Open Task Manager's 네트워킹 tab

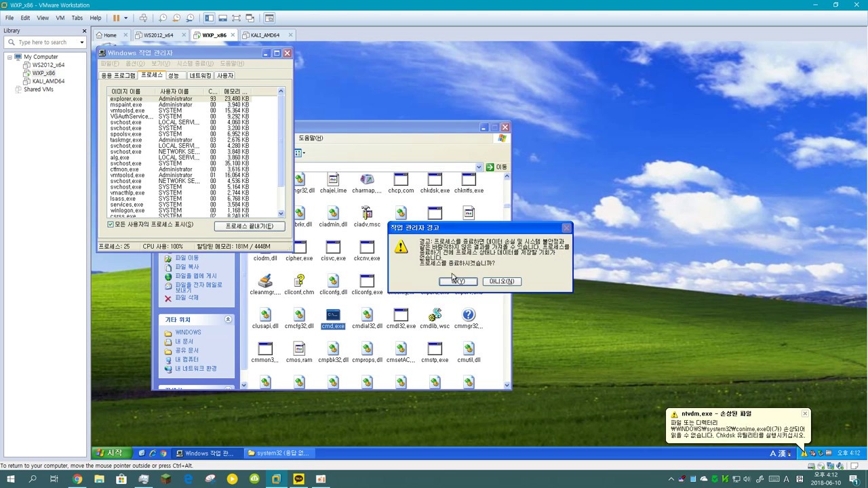pyautogui.click(x=200, y=75)
